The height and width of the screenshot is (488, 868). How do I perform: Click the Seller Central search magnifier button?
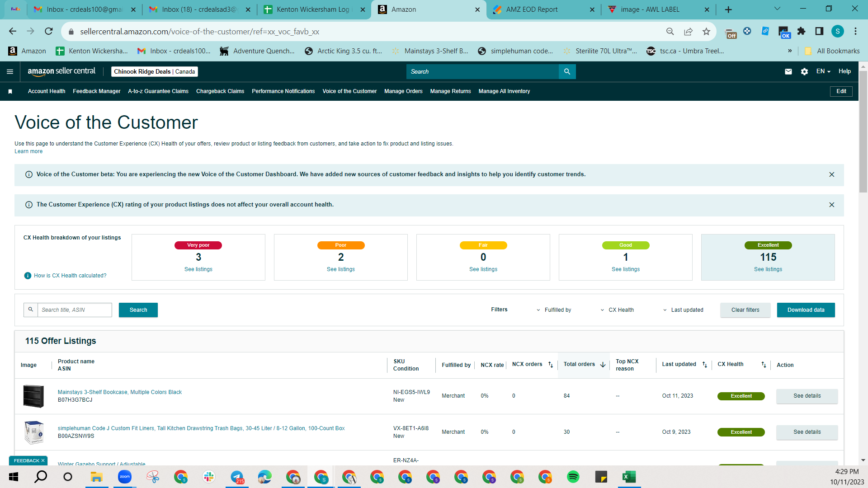point(567,71)
